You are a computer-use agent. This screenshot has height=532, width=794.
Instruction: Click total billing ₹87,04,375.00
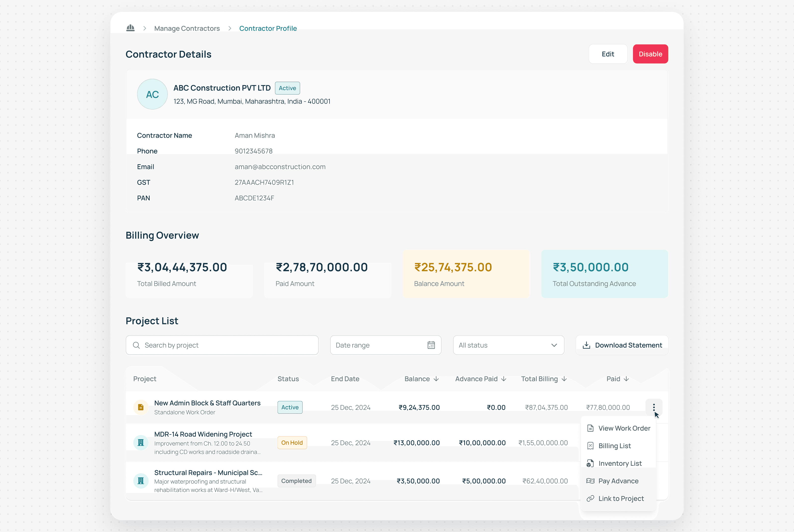(x=546, y=407)
